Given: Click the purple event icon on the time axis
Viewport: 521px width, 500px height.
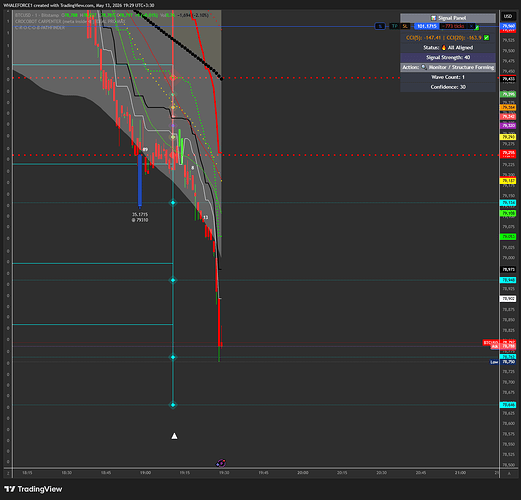Looking at the screenshot, I should [x=221, y=463].
